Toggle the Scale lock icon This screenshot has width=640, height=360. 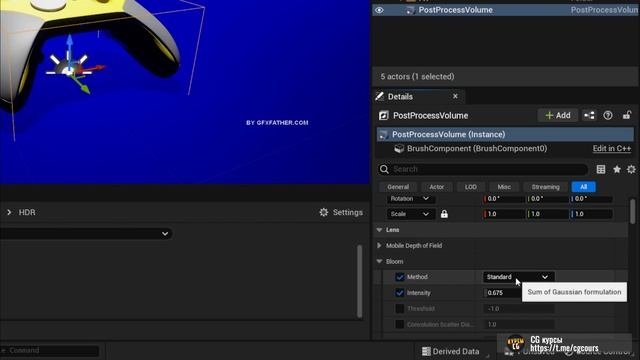tap(444, 214)
